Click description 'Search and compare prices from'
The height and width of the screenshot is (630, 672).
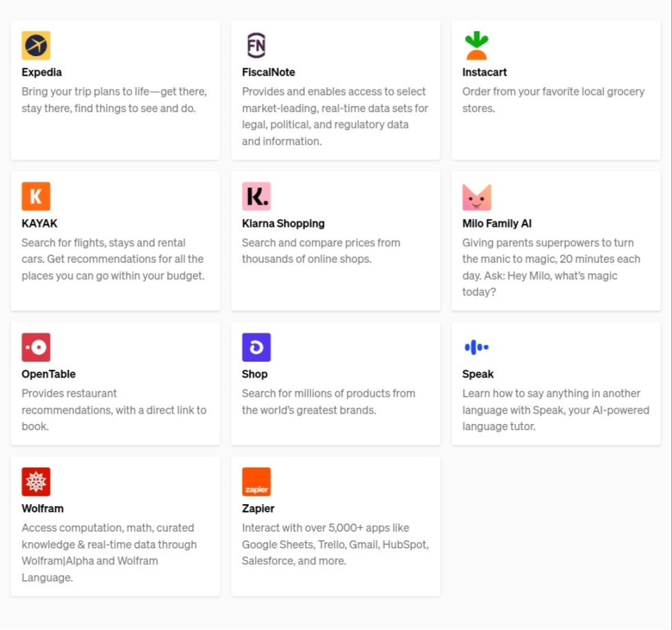(321, 251)
